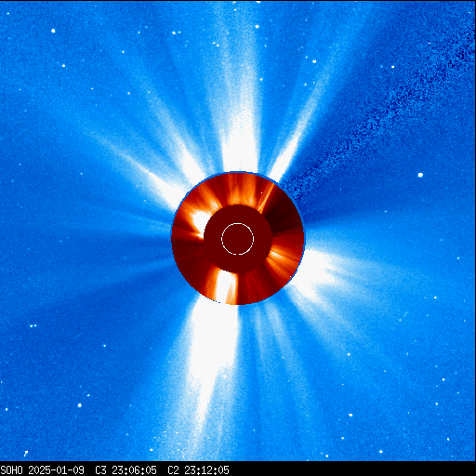Click the C3 timestamp 23:06:05
This screenshot has width=476, height=476.
coord(134,469)
